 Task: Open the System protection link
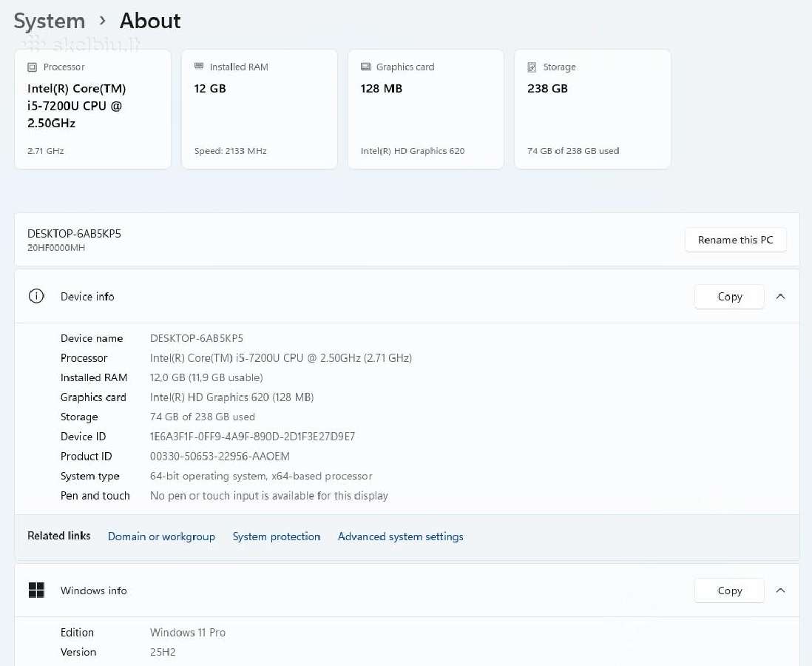pyautogui.click(x=277, y=536)
